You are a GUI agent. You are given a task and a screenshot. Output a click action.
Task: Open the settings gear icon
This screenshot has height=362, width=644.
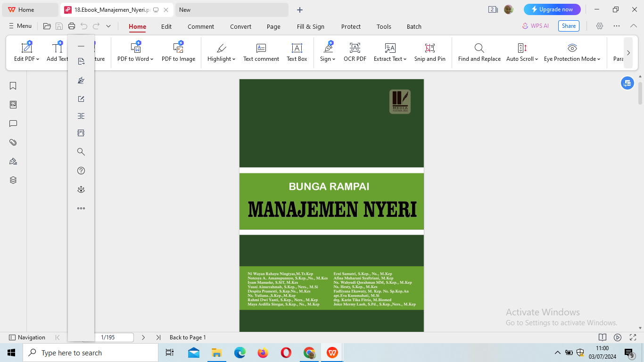(600, 26)
